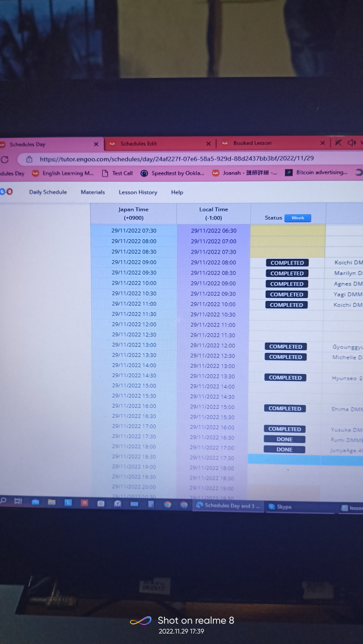This screenshot has width=363, height=644.
Task: Select Local Time cell 29/11/2022 06:30
Action: [214, 230]
